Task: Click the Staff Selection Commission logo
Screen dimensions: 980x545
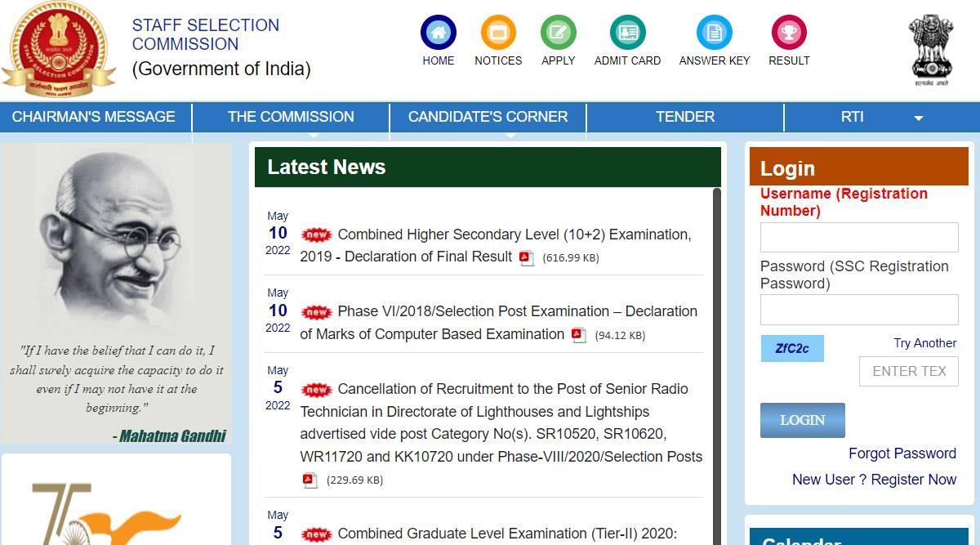Action: coord(57,49)
